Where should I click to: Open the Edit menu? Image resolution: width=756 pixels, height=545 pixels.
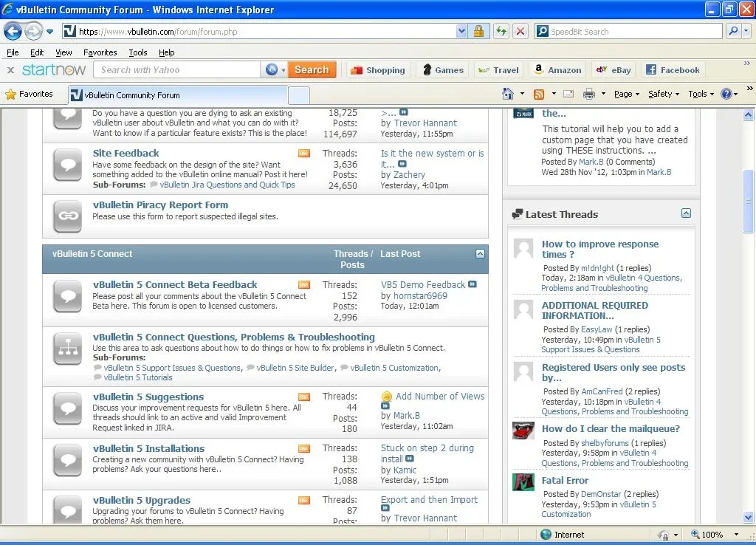pos(37,52)
